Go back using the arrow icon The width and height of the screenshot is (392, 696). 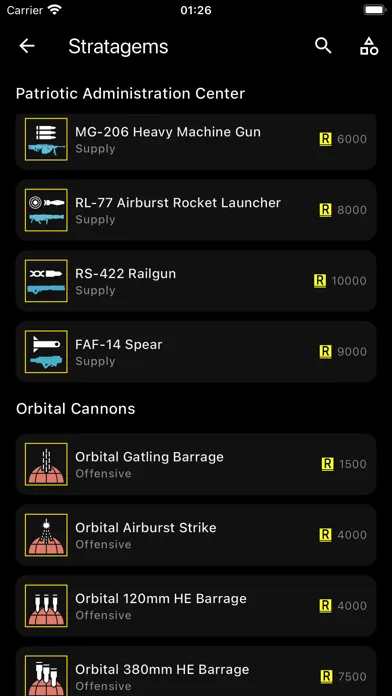[x=27, y=46]
